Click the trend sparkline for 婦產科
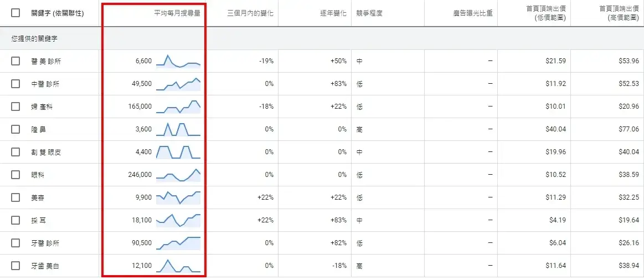The width and height of the screenshot is (644, 279). (x=178, y=106)
